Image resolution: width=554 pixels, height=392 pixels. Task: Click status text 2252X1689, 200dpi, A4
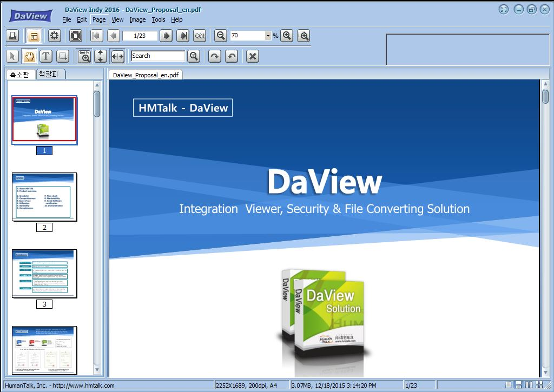coord(246,386)
